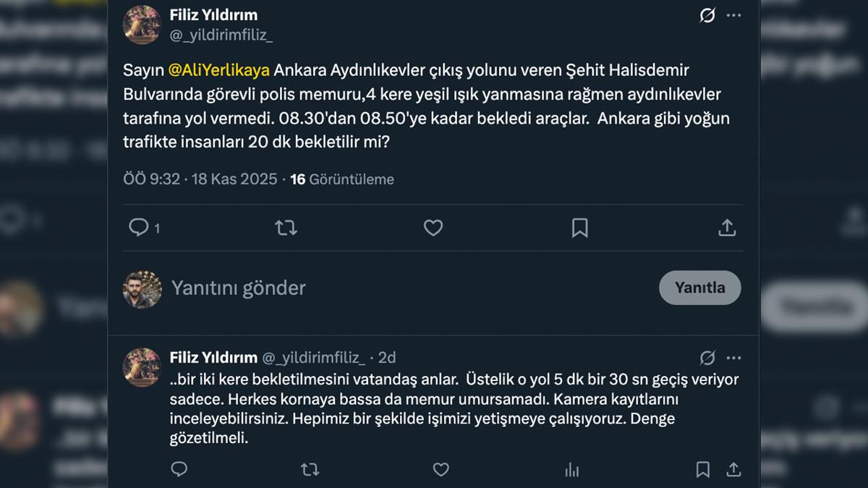868x488 pixels.
Task: Bookmark the main tweet
Action: coord(579,228)
